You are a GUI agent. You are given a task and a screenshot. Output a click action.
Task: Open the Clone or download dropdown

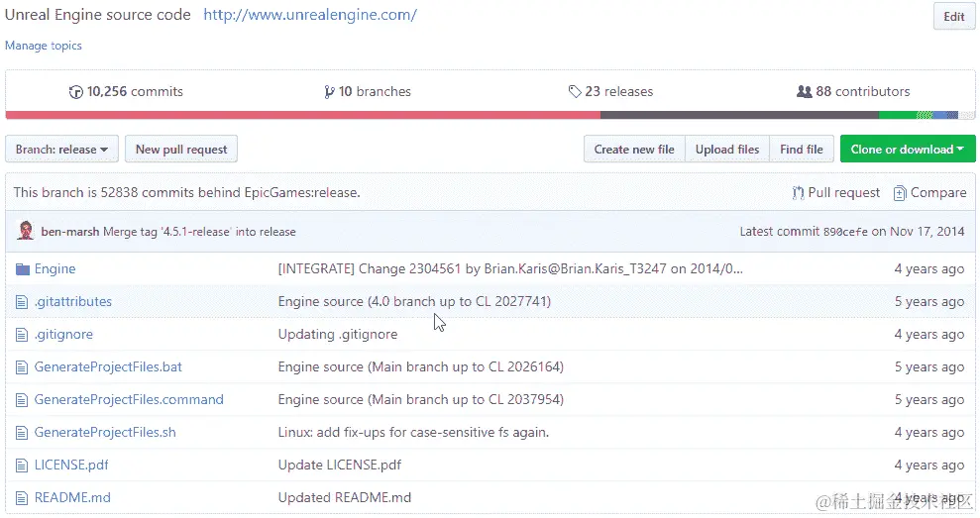pyautogui.click(x=908, y=150)
